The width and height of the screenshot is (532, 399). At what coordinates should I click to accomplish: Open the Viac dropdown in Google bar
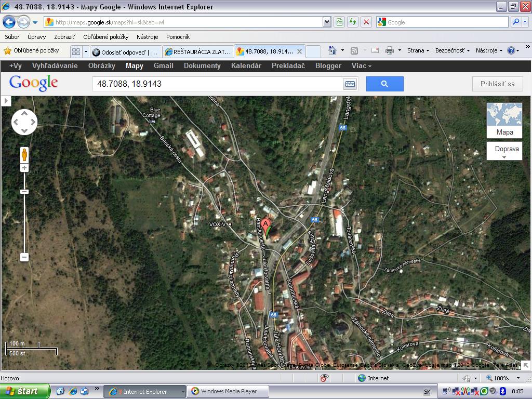click(362, 66)
